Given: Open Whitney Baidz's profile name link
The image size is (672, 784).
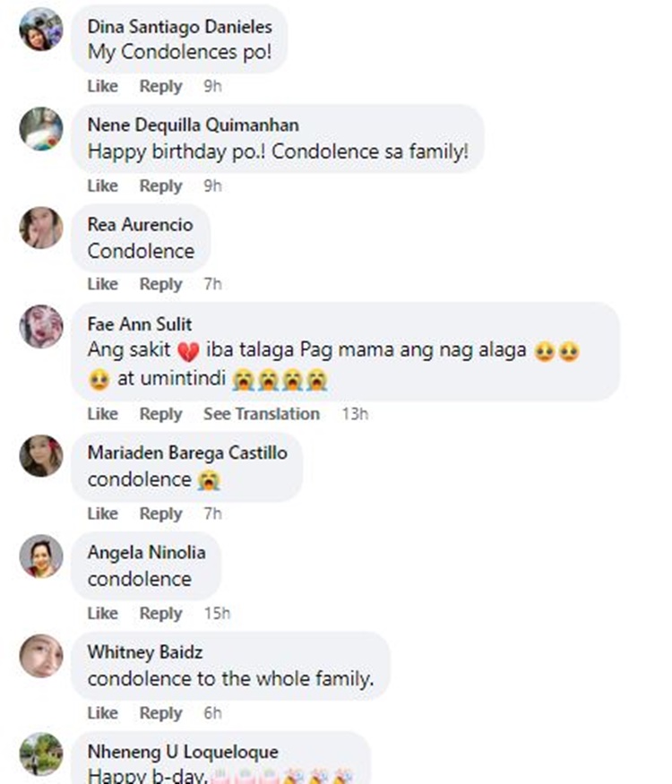Looking at the screenshot, I should pyautogui.click(x=144, y=652).
